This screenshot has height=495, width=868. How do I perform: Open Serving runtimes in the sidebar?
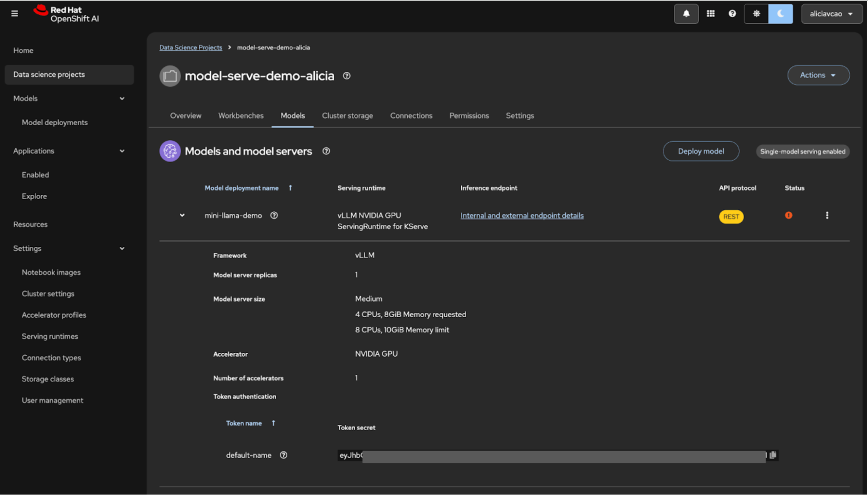tap(50, 336)
